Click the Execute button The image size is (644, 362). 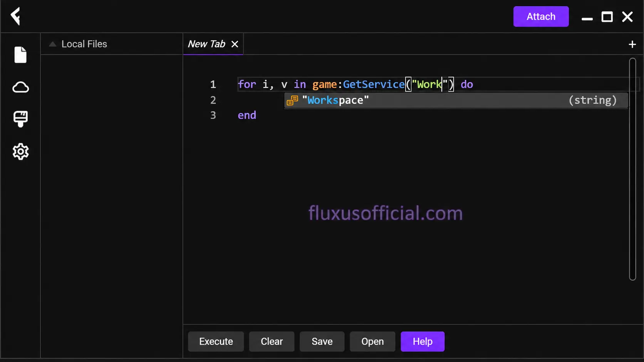(216, 341)
